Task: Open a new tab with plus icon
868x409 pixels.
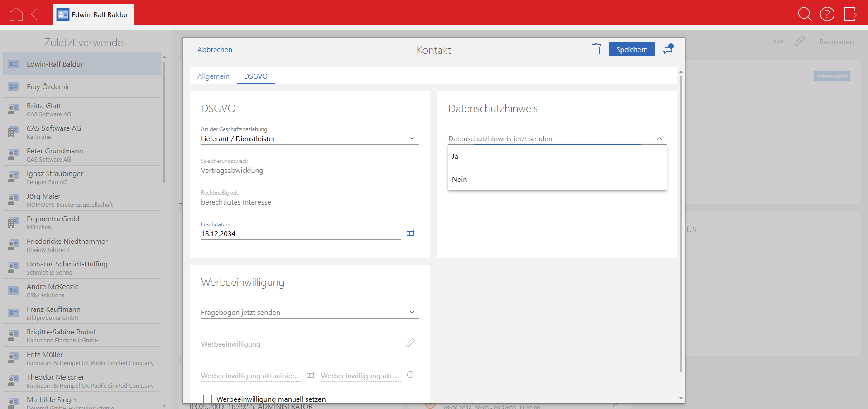Action: pos(147,14)
